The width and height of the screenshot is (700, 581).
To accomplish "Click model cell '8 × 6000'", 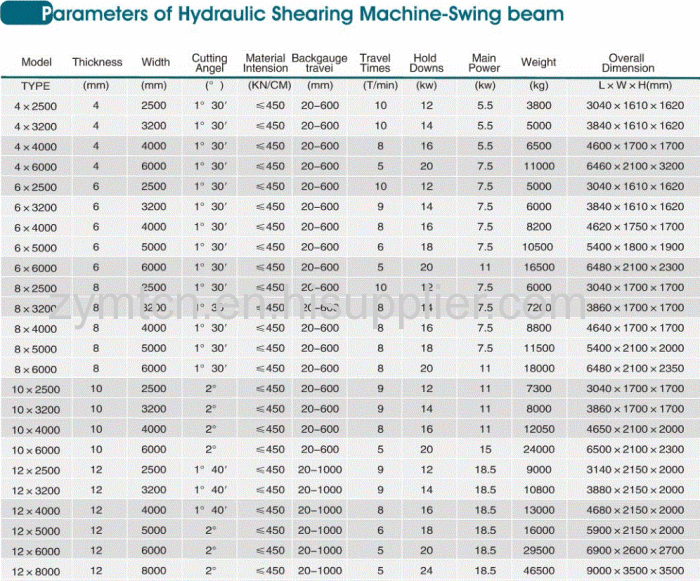I will [36, 370].
